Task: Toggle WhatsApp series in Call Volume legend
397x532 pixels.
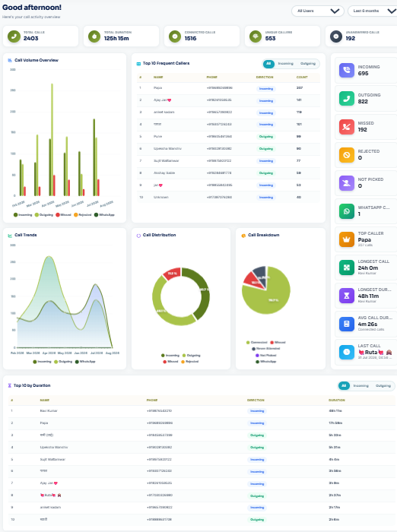Action: coord(104,215)
